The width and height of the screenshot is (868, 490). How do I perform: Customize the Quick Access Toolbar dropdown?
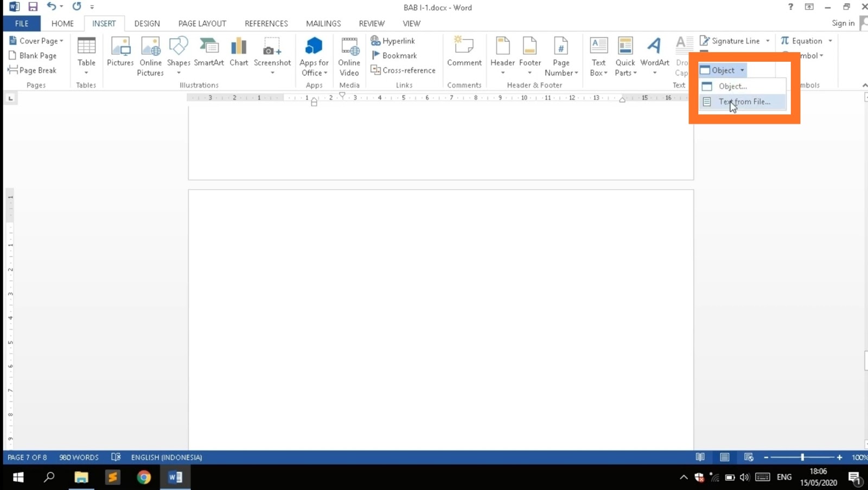click(x=92, y=7)
